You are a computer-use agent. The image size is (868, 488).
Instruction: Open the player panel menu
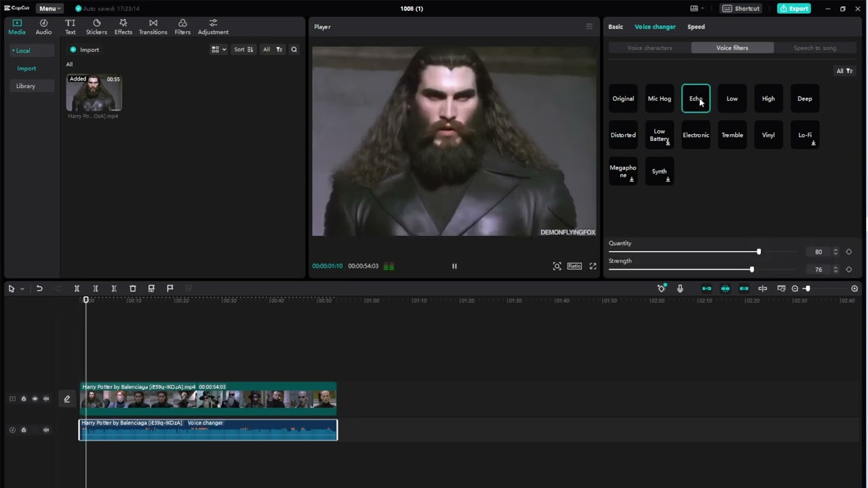pyautogui.click(x=589, y=26)
